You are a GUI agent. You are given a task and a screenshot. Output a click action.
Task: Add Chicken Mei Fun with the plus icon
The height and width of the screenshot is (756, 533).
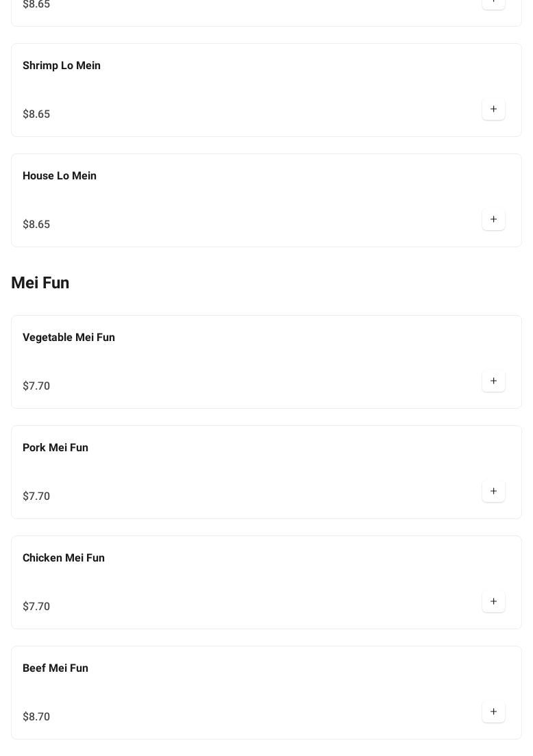point(493,602)
